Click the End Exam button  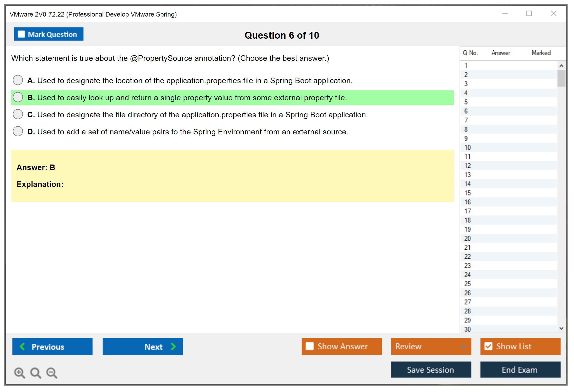click(x=520, y=370)
